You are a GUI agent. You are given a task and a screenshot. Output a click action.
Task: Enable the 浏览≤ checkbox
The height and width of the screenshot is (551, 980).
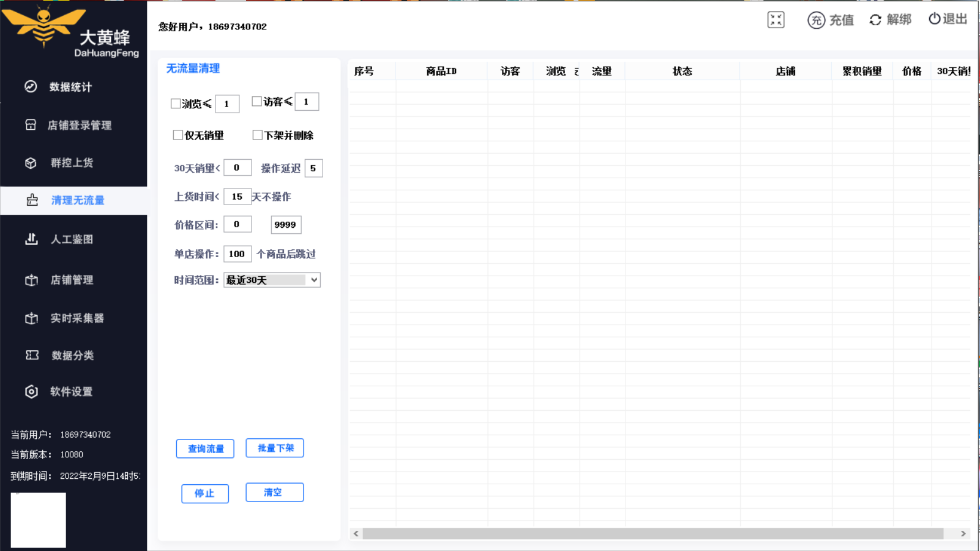tap(176, 103)
